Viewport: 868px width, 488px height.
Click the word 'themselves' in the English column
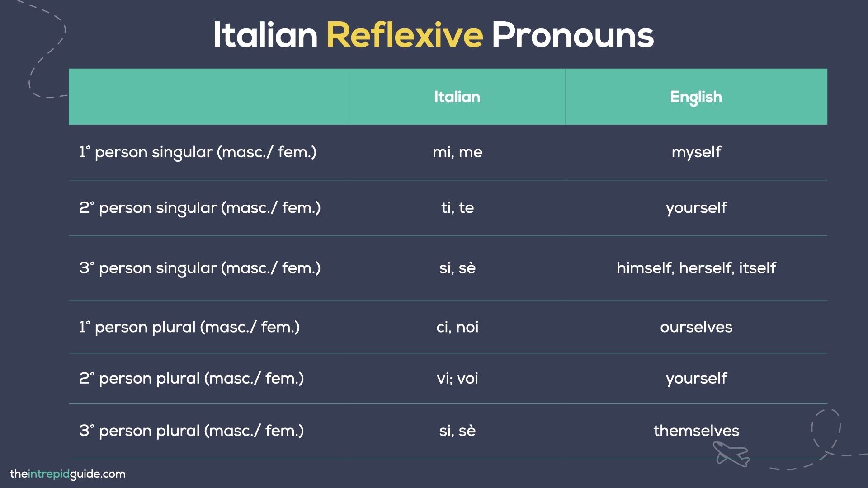[696, 431]
